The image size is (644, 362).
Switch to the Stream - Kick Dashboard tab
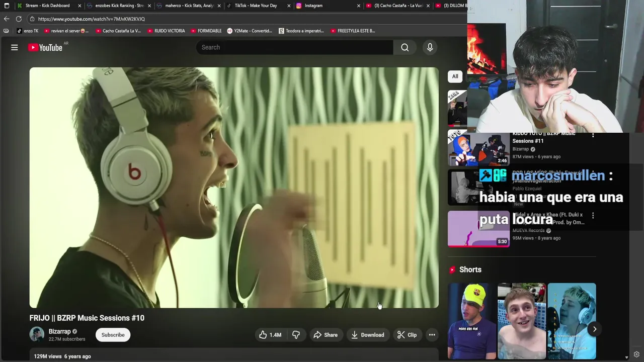click(x=48, y=6)
